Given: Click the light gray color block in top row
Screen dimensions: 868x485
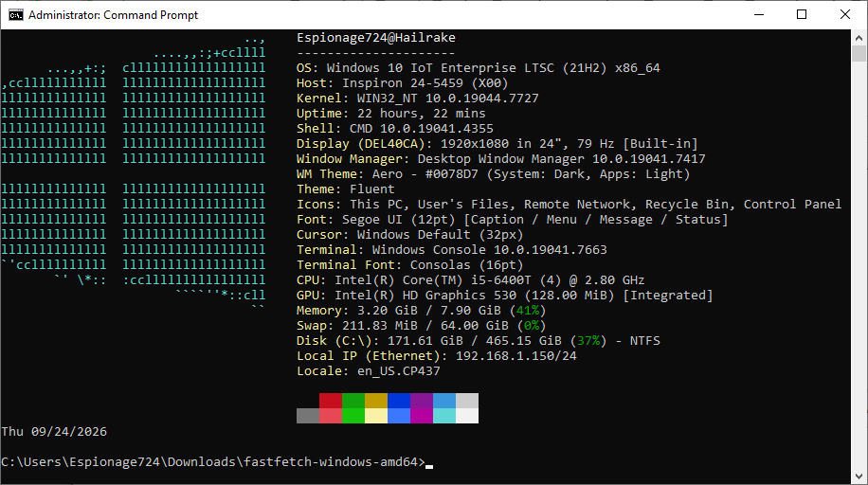Looking at the screenshot, I should coord(467,401).
